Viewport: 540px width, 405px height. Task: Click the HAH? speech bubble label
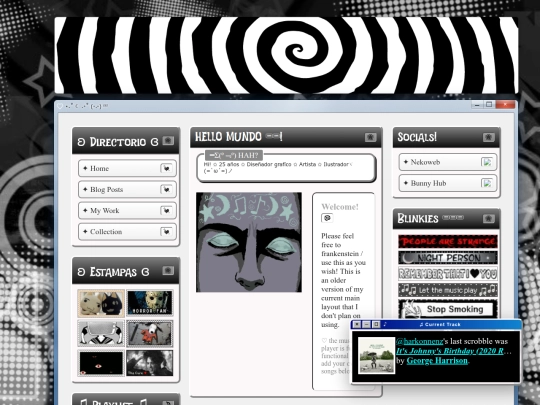(x=234, y=155)
